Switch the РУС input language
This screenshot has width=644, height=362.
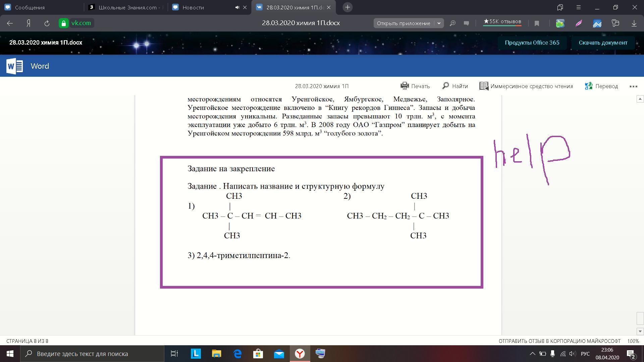[585, 354]
